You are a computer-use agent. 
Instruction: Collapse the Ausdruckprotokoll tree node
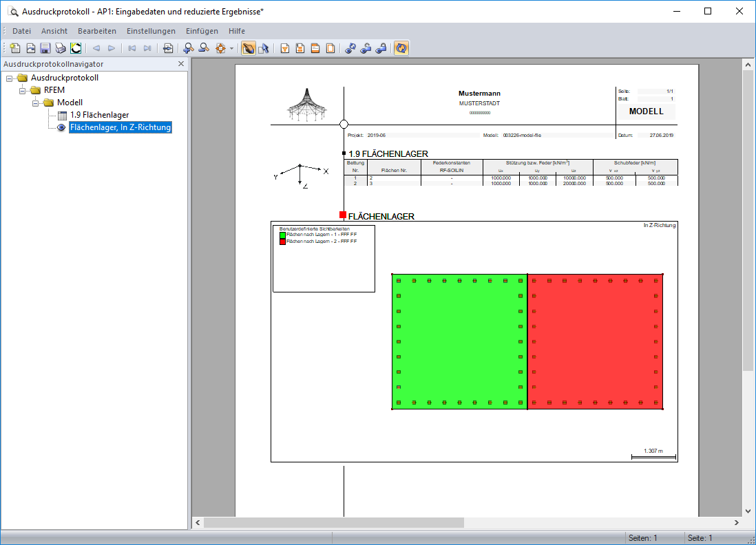(9, 78)
